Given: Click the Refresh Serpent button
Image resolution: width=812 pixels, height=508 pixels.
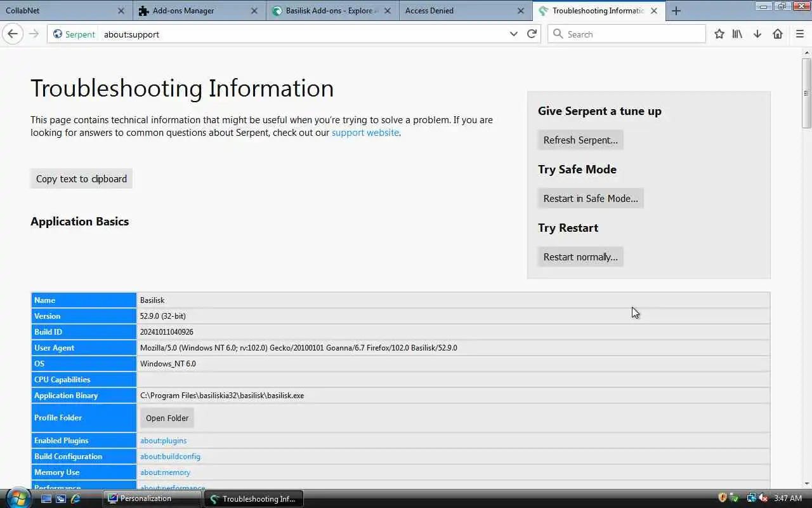Looking at the screenshot, I should pyautogui.click(x=580, y=140).
